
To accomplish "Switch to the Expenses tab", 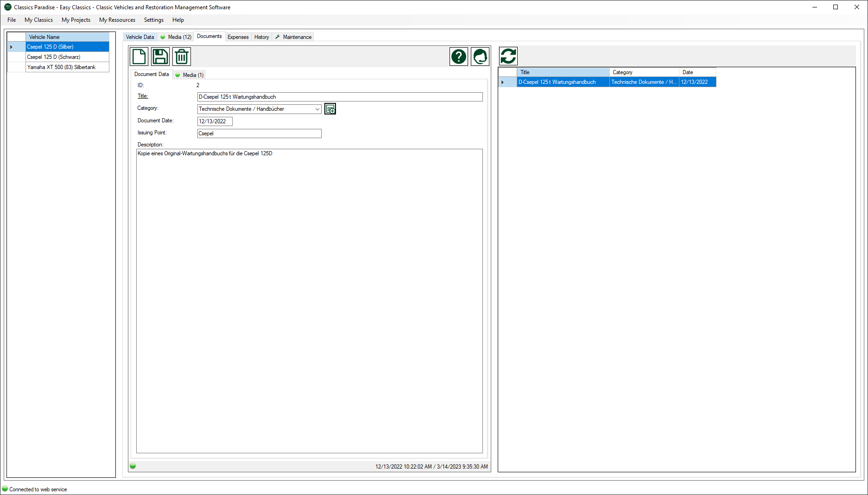I will coord(238,37).
